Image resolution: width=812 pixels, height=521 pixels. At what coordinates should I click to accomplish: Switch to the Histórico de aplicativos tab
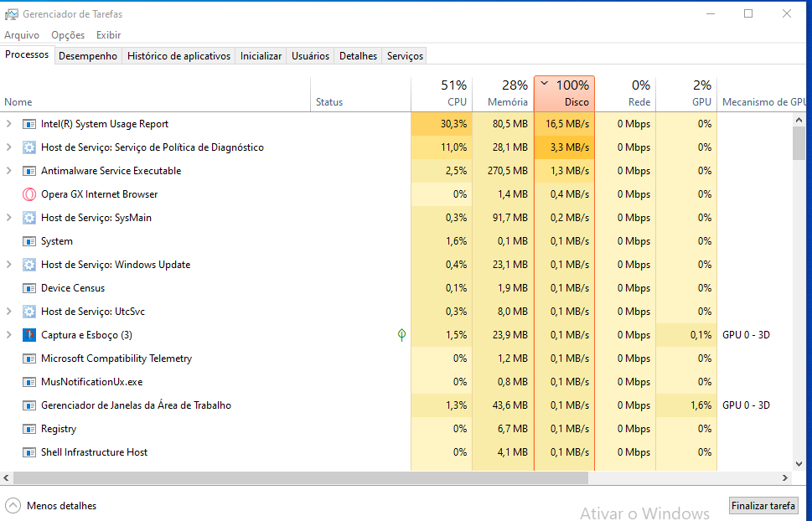[x=178, y=56]
